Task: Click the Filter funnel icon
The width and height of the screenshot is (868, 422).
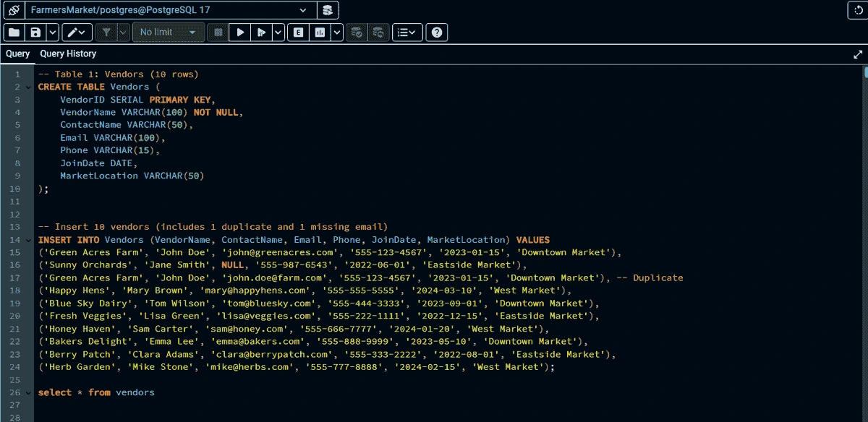Action: (106, 33)
